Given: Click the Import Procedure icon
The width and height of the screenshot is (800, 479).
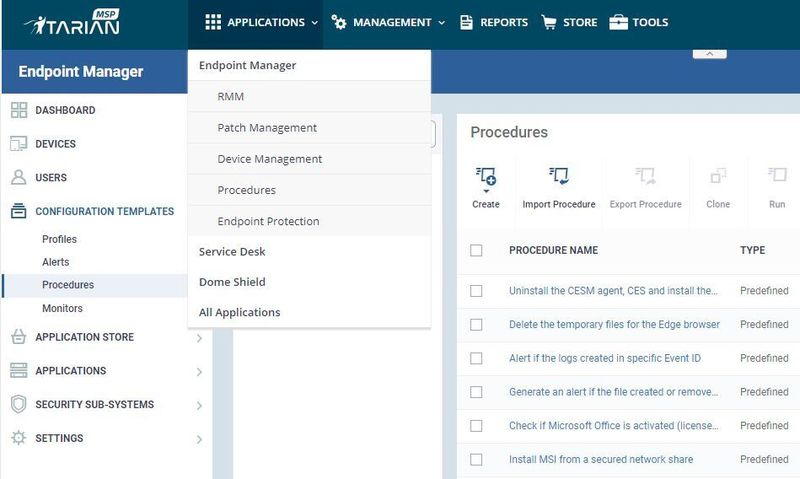Looking at the screenshot, I should [x=558, y=178].
